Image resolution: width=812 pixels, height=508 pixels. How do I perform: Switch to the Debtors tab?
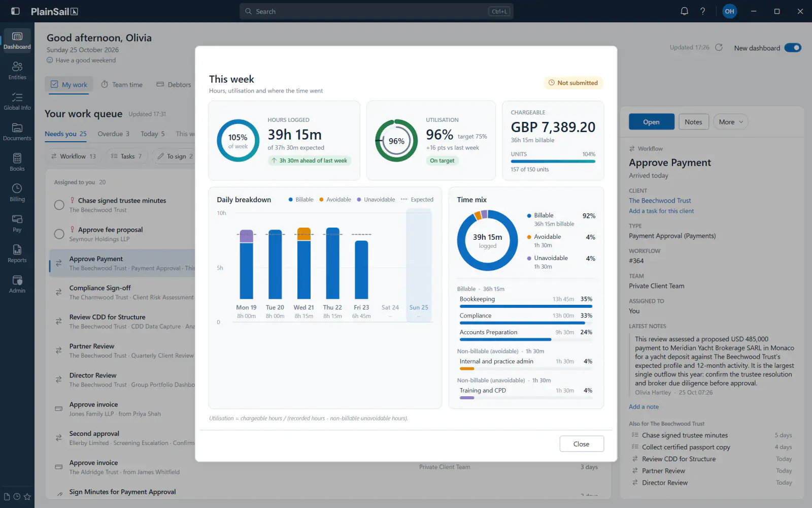(x=174, y=85)
